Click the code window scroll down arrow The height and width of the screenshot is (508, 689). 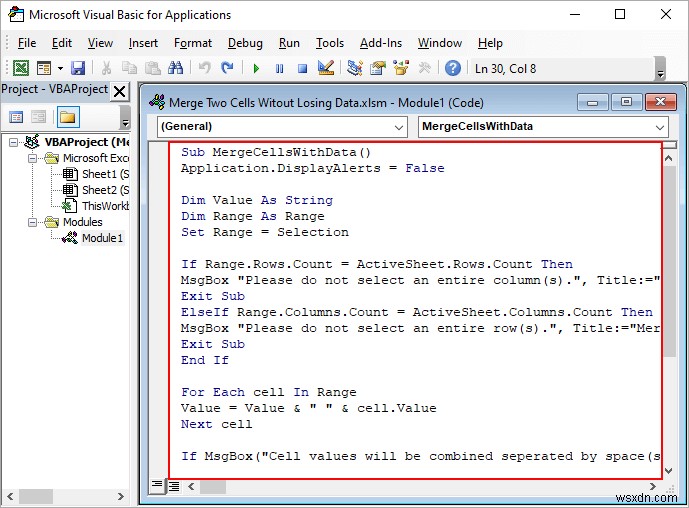point(669,471)
